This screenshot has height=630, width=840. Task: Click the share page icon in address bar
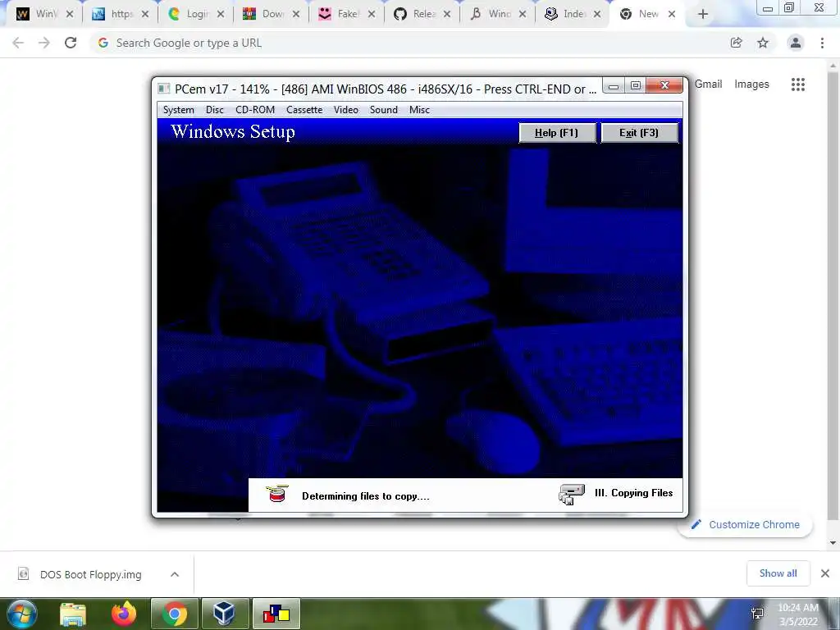737,43
